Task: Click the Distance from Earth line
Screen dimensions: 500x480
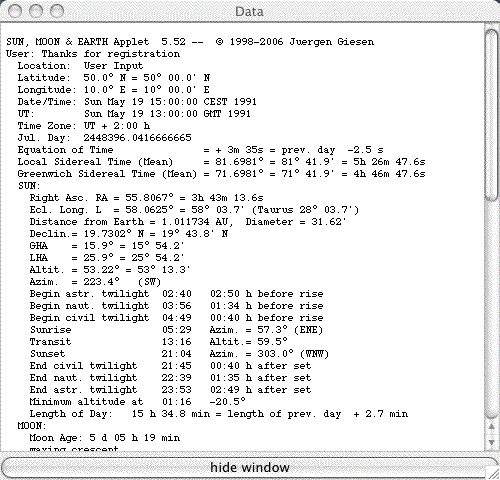Action: [x=188, y=222]
